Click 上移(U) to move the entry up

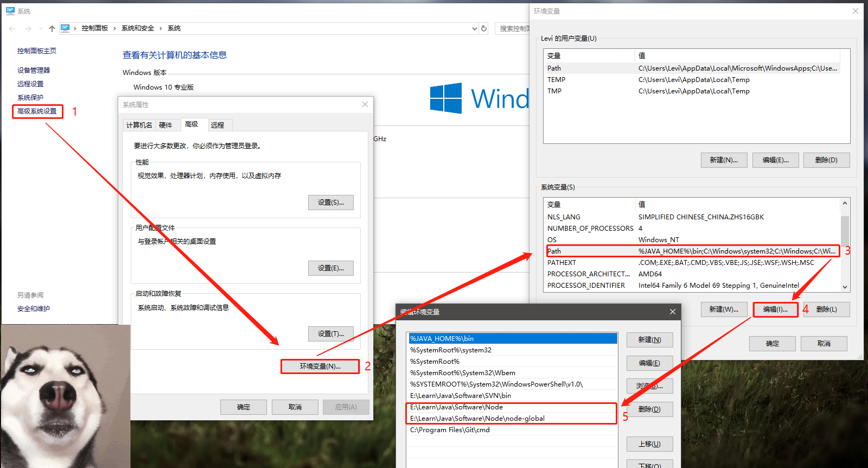click(649, 444)
